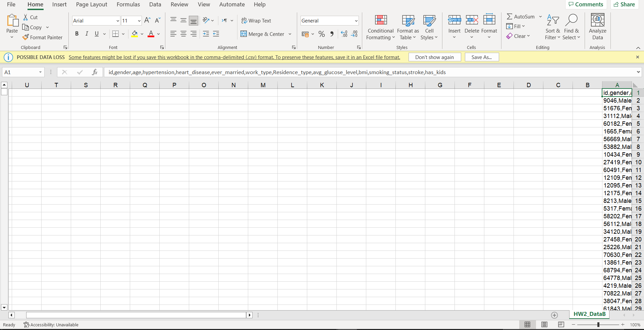Apply Percent Style format
This screenshot has width=644, height=330.
tap(322, 34)
